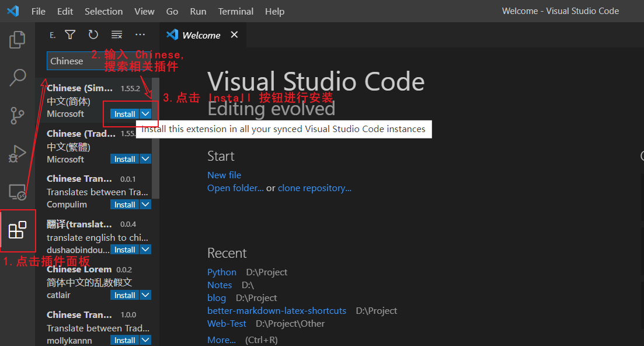Open the Source Control panel
This screenshot has height=346, width=644.
[17, 115]
